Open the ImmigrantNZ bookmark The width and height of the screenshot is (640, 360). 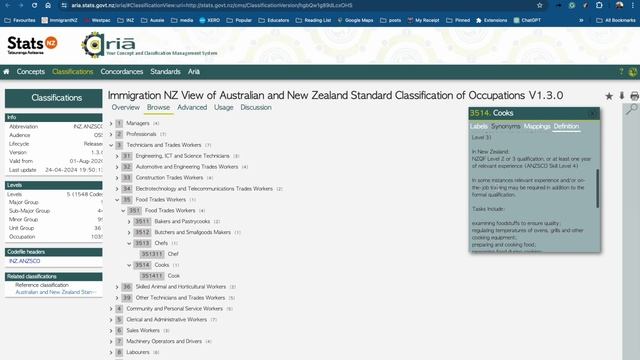(x=59, y=20)
